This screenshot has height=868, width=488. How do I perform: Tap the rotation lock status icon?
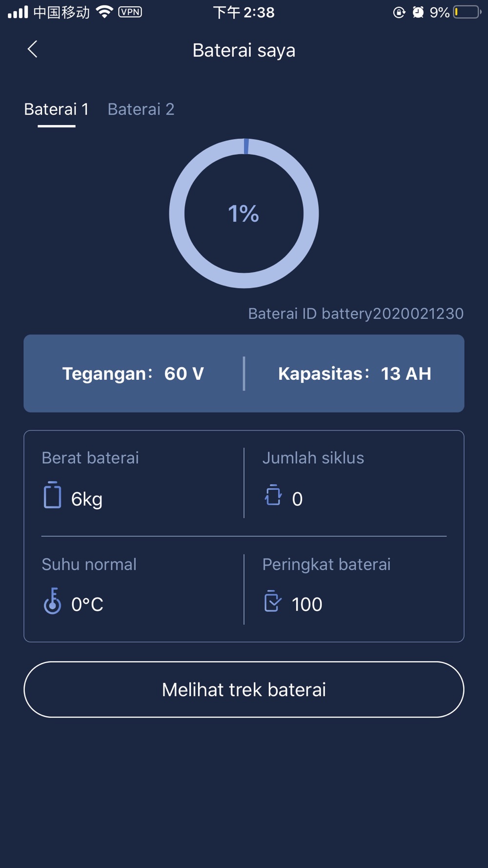[399, 12]
